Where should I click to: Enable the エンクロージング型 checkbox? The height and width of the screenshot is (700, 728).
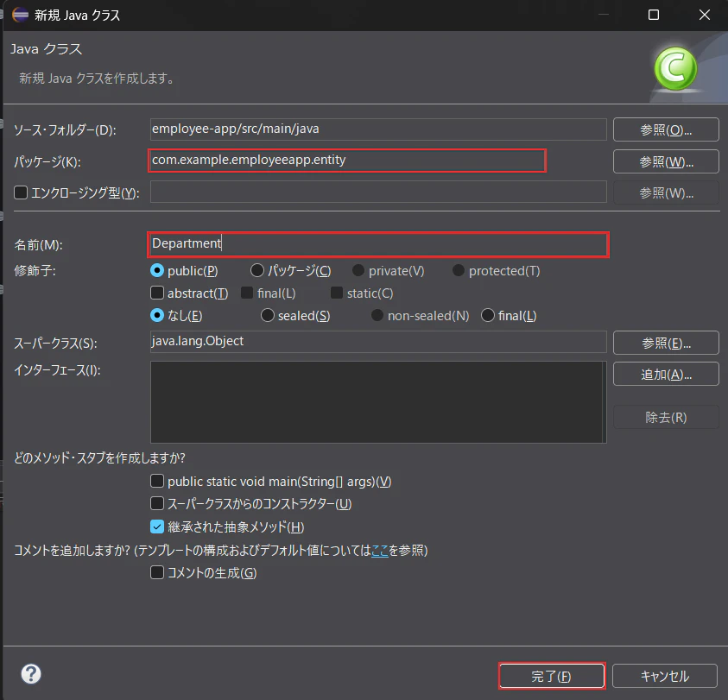pos(21,192)
